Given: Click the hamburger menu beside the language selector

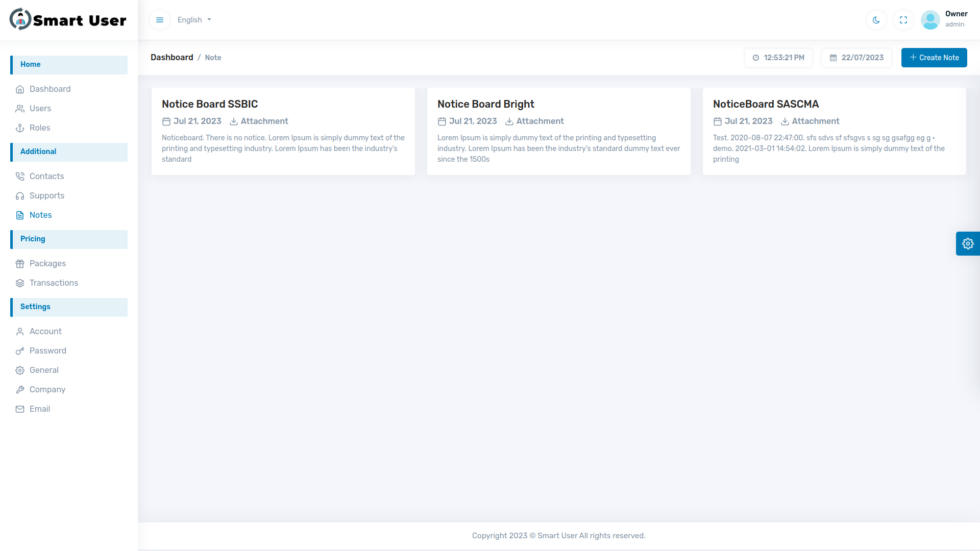Looking at the screenshot, I should [x=159, y=19].
